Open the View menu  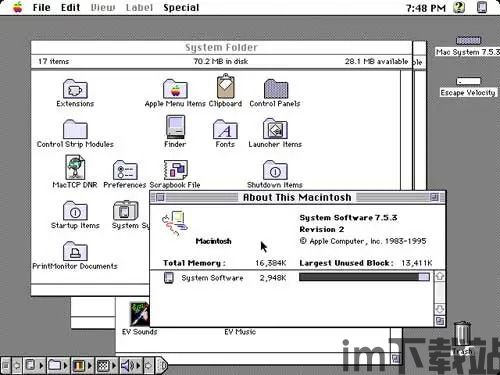pyautogui.click(x=103, y=7)
